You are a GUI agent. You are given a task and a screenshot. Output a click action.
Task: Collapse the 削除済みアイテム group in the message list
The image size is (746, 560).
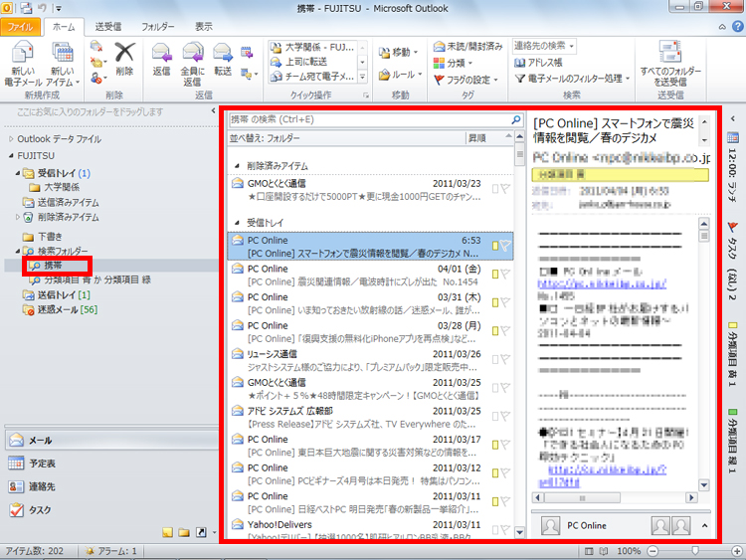(237, 166)
